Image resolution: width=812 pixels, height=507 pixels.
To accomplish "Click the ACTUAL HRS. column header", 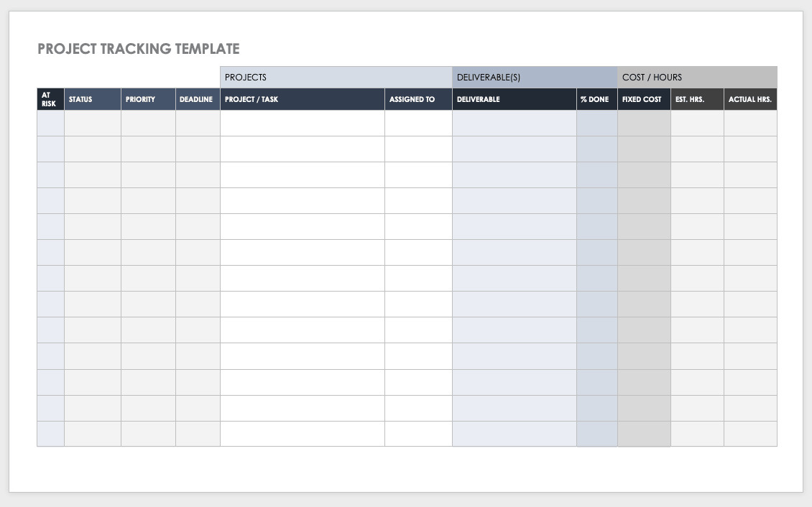I will coord(750,99).
